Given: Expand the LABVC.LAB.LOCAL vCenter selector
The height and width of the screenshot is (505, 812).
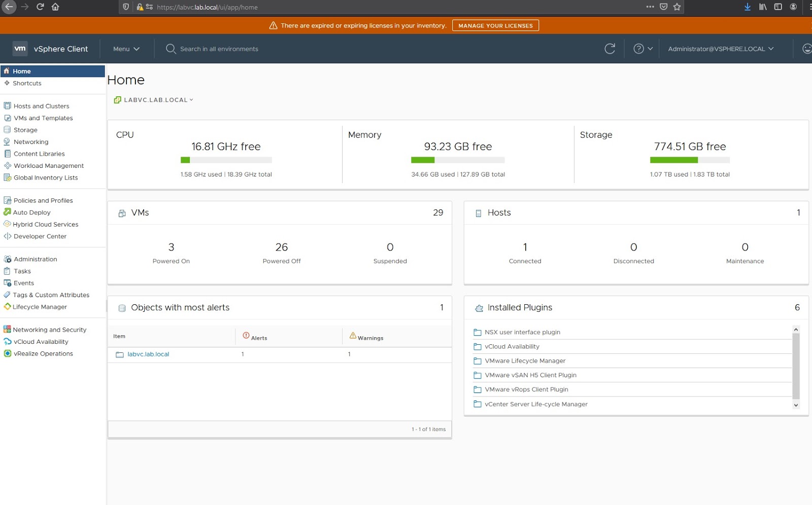Looking at the screenshot, I should click(x=158, y=100).
